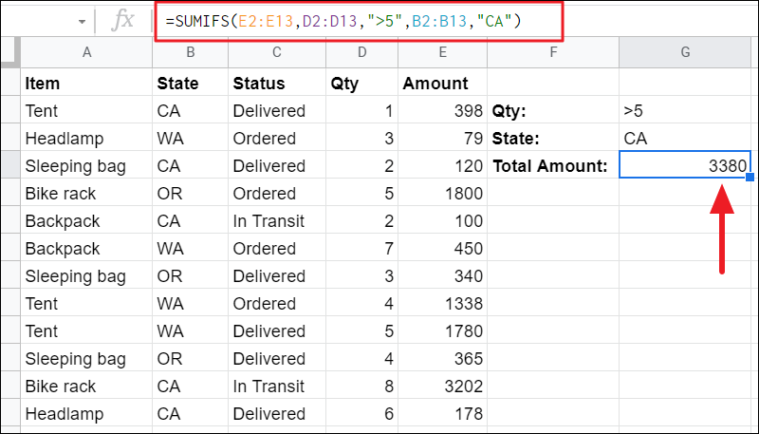Select the cell containing >5

tap(685, 111)
